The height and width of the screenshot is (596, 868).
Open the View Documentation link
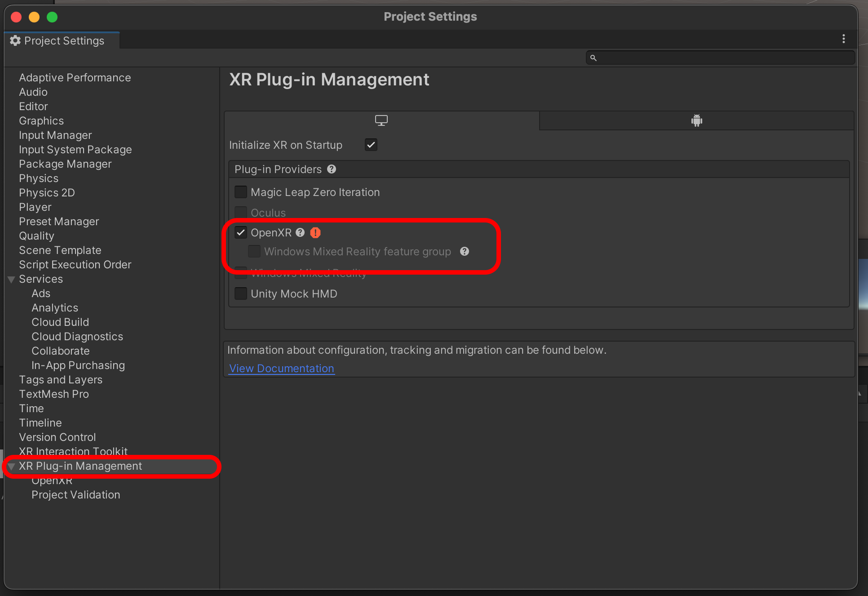click(x=281, y=369)
